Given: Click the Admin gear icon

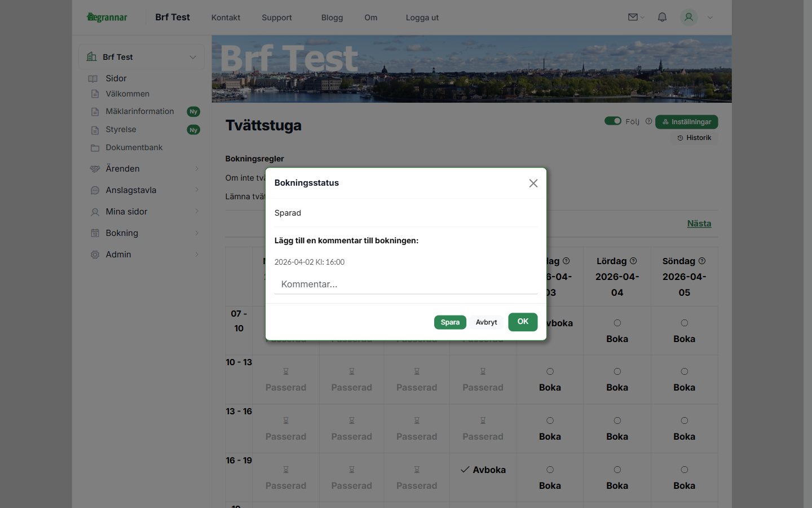Looking at the screenshot, I should pos(95,255).
